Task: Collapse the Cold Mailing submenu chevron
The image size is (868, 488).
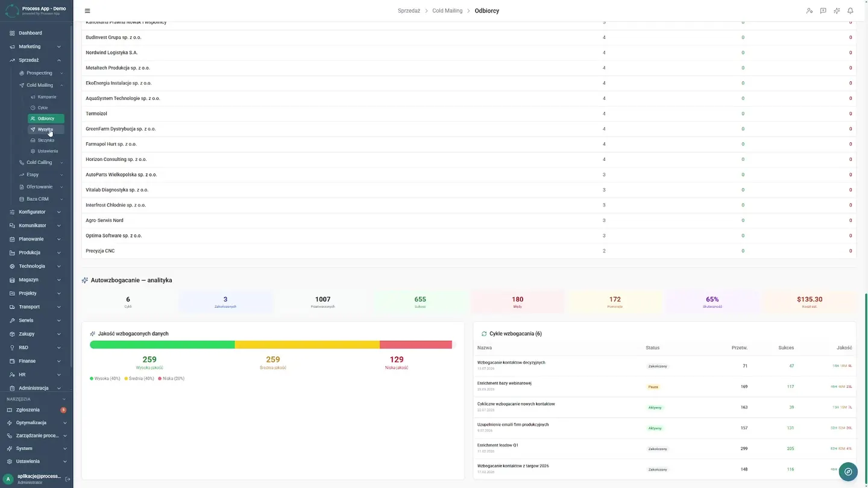Action: 61,85
